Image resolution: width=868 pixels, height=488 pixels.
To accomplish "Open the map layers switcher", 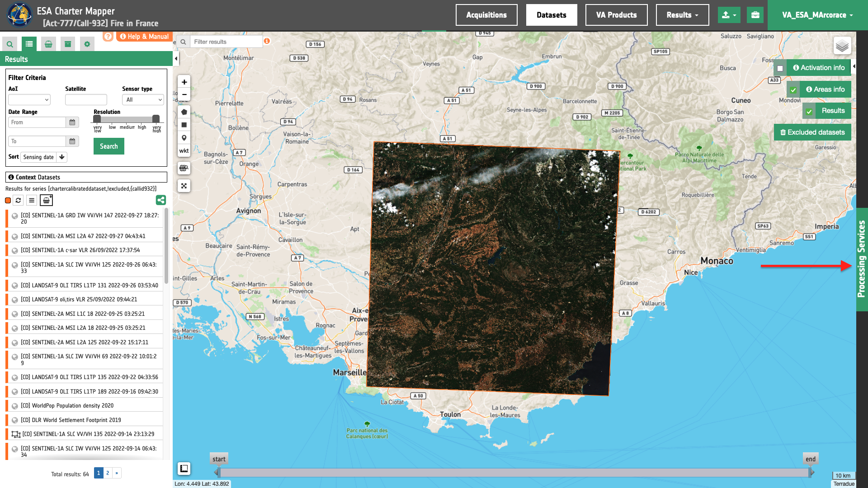I will (x=842, y=46).
